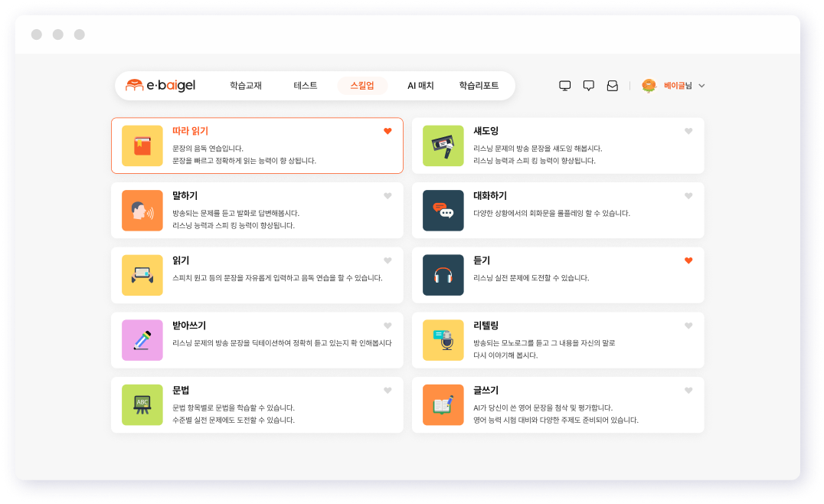
Task: Click the 리텔링 microphone icon
Action: pos(443,340)
